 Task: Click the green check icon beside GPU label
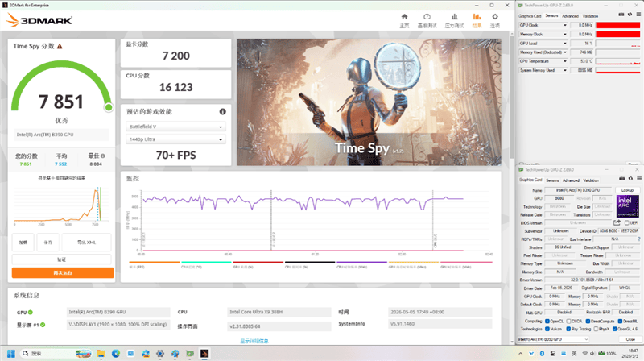point(31,313)
